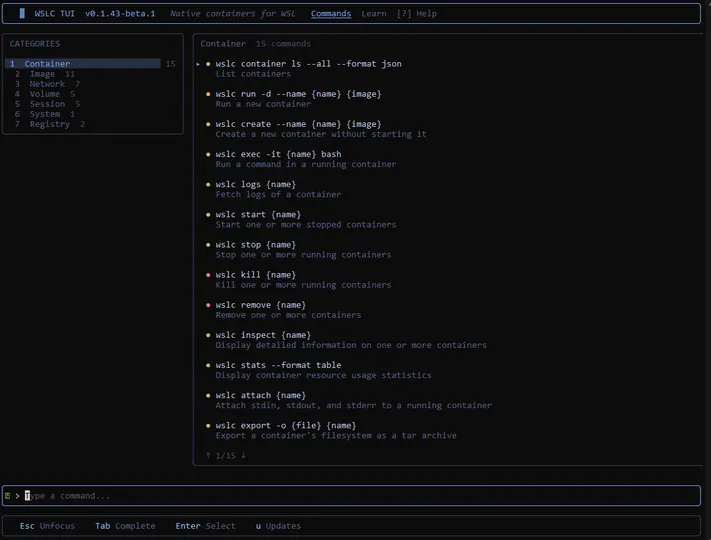This screenshot has width=711, height=540.
Task: Click the 'List containers' description
Action: [x=253, y=74]
